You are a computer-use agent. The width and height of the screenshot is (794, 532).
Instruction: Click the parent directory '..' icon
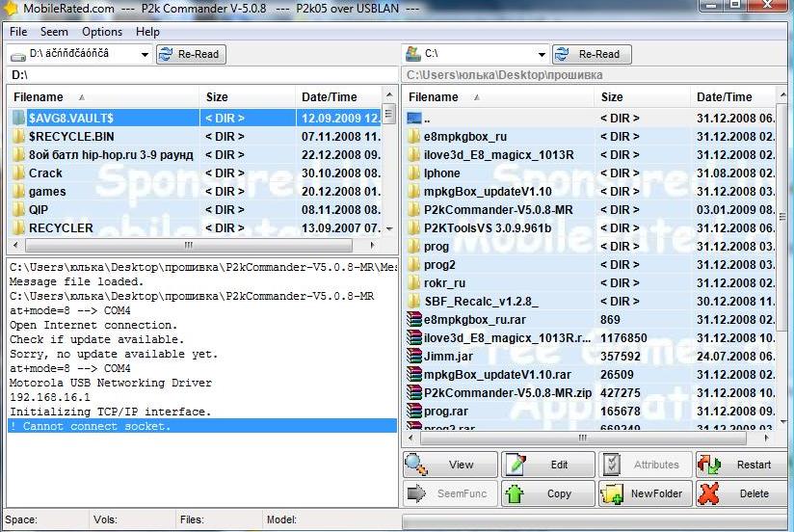pos(414,119)
